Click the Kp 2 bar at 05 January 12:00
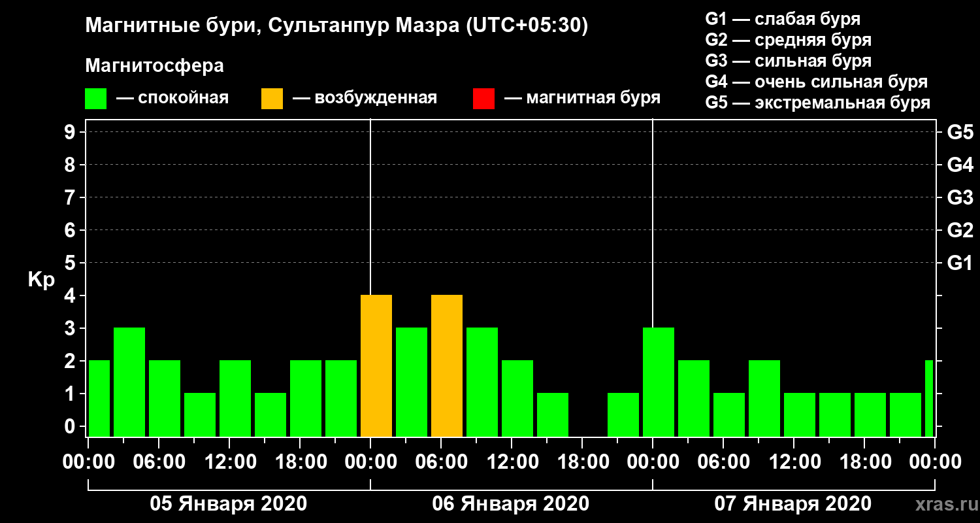The height and width of the screenshot is (523, 980). point(235,399)
